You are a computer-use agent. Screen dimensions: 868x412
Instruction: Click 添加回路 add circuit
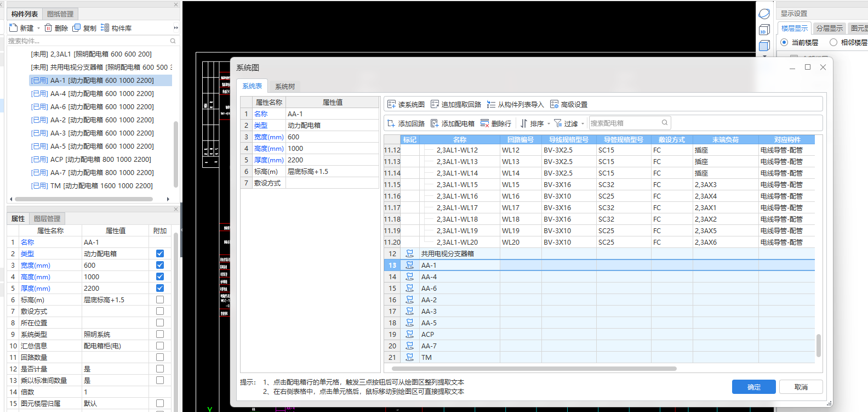pos(406,123)
